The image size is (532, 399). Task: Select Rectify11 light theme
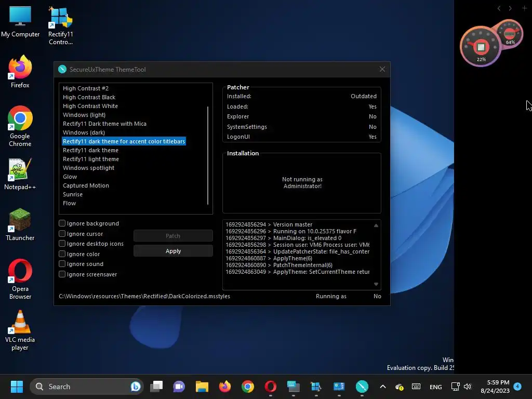[x=90, y=159]
